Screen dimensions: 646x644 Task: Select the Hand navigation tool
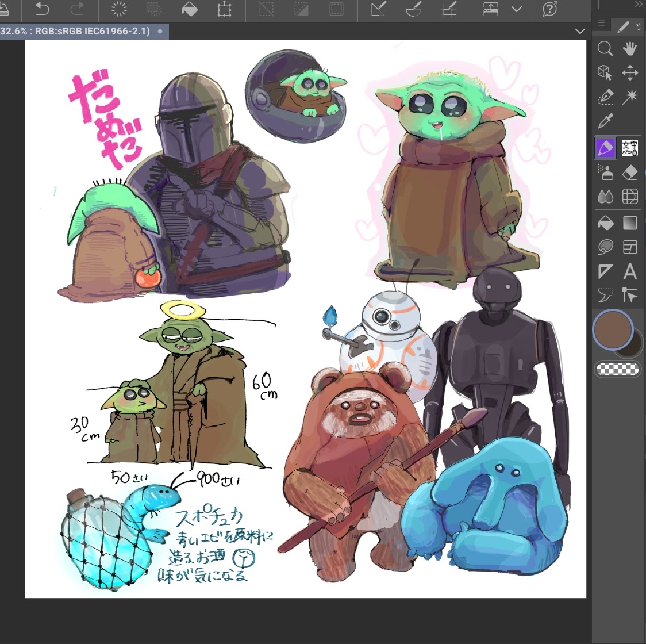(630, 49)
